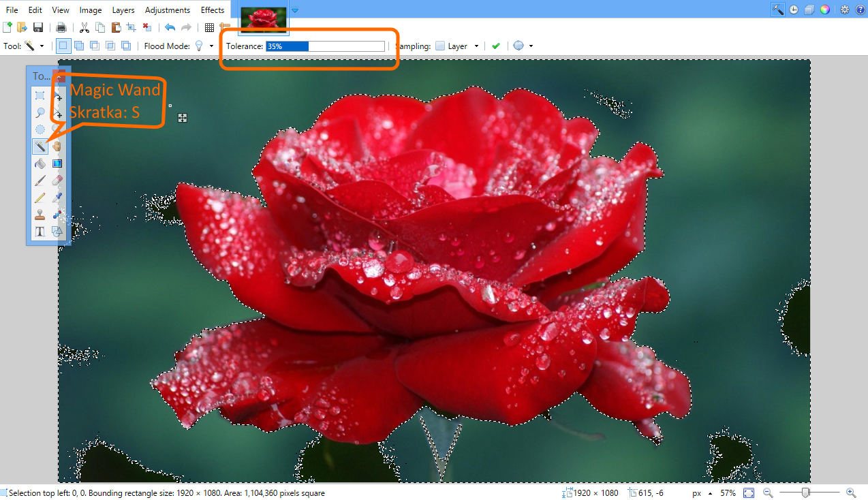
Task: Enable Replace selection mode
Action: pos(63,46)
